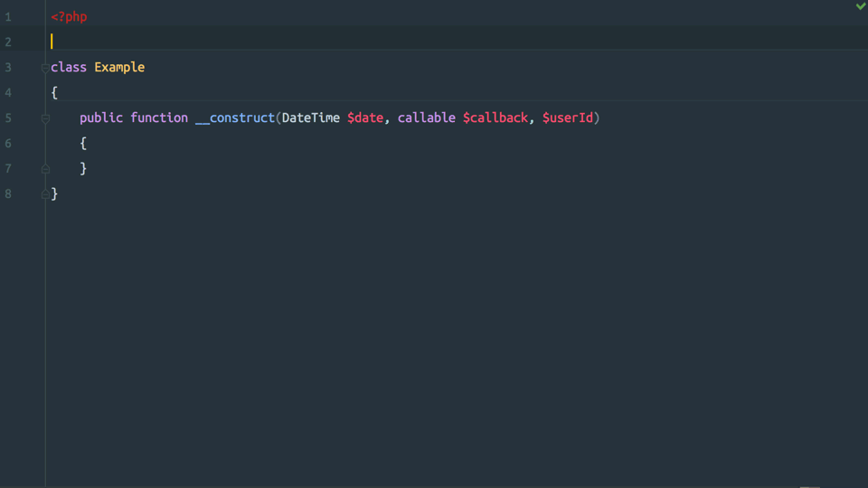Click the fold end marker on line 8
868x488 pixels.
pos(45,194)
